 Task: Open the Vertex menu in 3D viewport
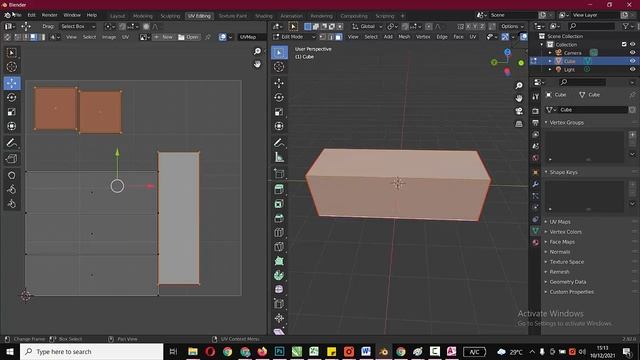tap(423, 37)
